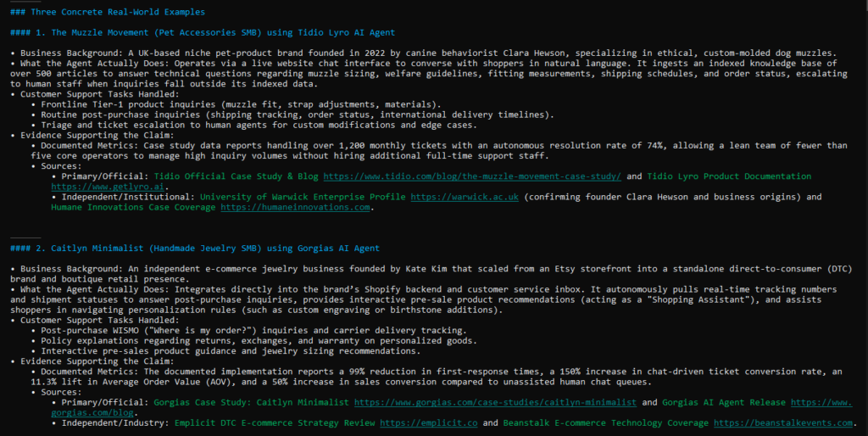Click 'Gorgias AI Agent Release' text
Screen dimensions: 868x436
(x=724, y=402)
